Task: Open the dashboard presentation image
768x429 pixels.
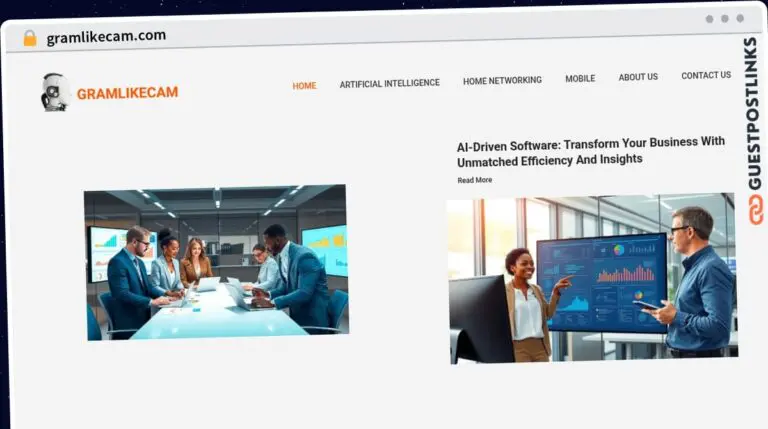Action: [x=592, y=278]
